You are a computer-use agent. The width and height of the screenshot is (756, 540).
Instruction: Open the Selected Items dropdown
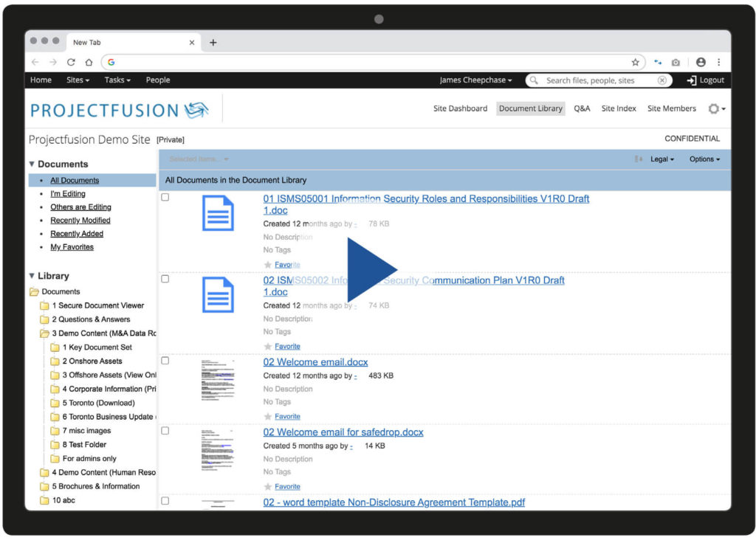(x=199, y=159)
